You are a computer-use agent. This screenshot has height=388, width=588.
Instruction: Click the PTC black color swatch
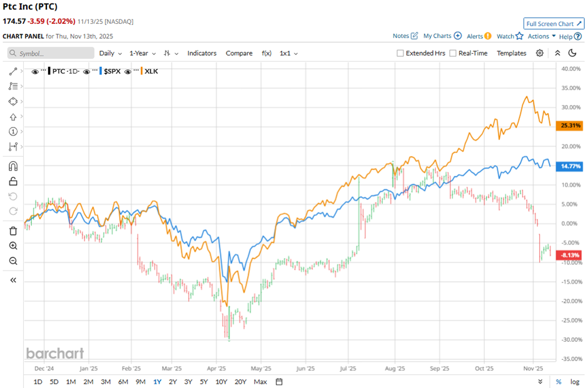click(49, 71)
